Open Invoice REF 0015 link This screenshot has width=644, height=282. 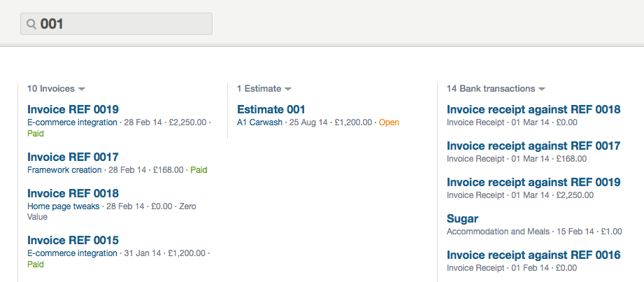tap(73, 240)
